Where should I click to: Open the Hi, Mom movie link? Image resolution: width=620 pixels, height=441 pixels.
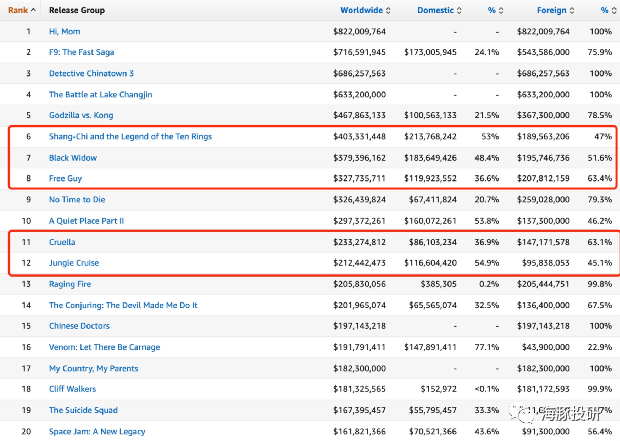click(68, 31)
